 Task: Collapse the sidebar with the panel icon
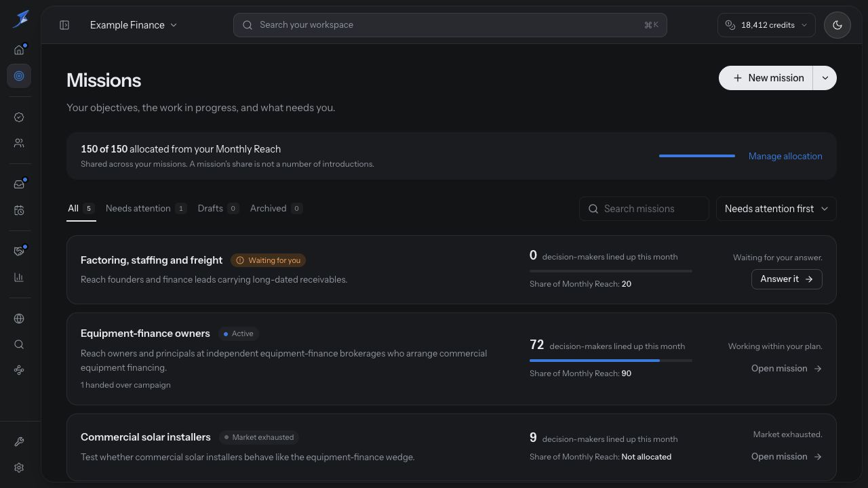pos(64,25)
